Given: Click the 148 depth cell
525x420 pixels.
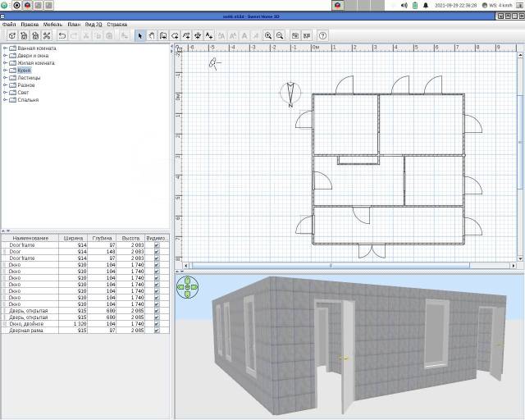Looking at the screenshot, I should [x=102, y=252].
